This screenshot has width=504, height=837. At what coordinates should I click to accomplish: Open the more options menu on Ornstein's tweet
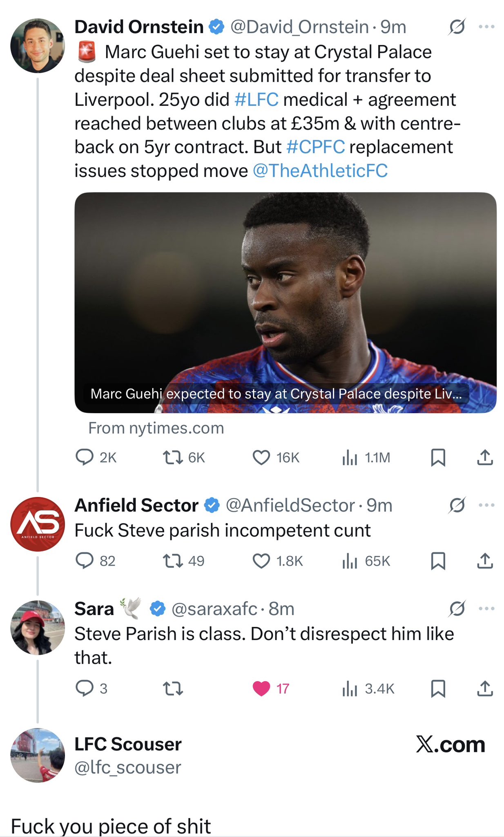coord(486,27)
